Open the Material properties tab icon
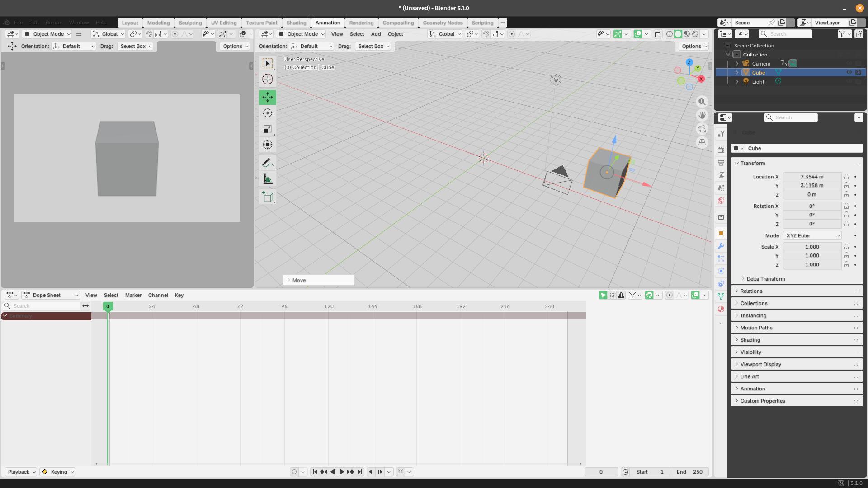This screenshot has height=488, width=868. 721,309
